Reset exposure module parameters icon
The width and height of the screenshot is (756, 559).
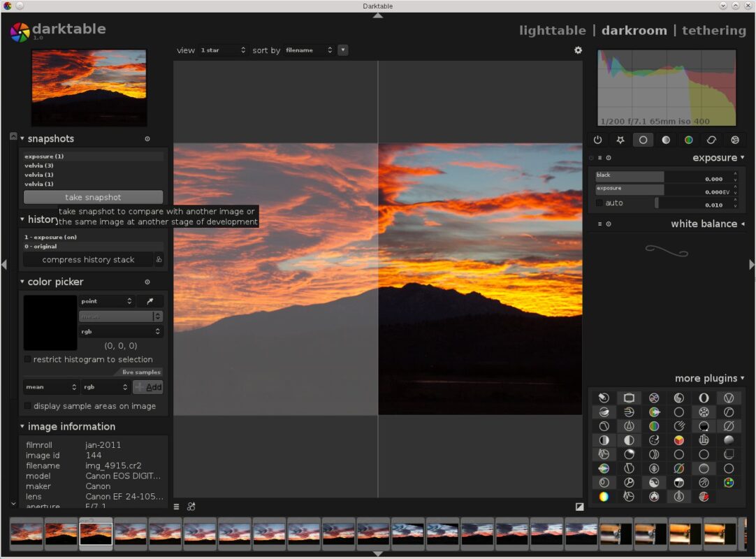click(609, 158)
